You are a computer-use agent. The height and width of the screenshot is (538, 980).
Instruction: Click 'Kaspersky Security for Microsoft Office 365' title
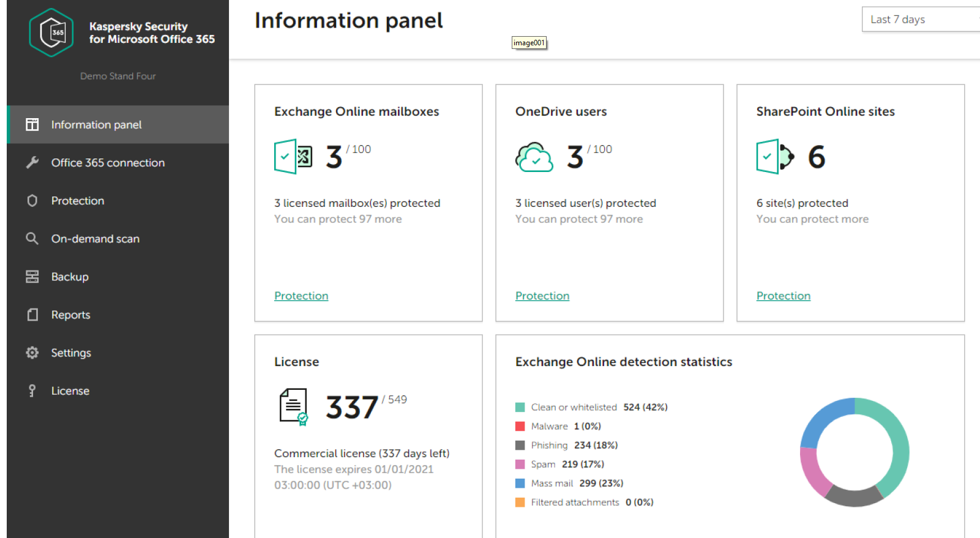[x=152, y=33]
